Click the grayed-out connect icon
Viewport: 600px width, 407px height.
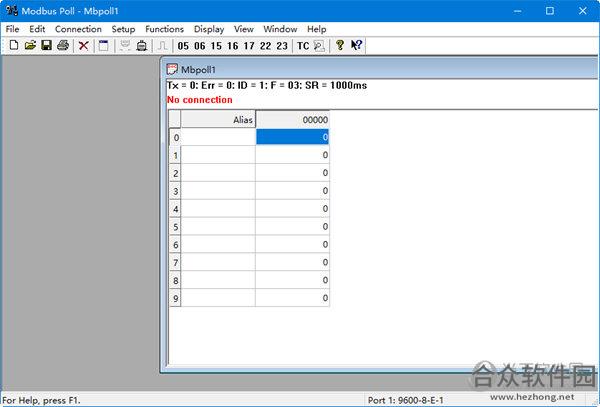125,46
